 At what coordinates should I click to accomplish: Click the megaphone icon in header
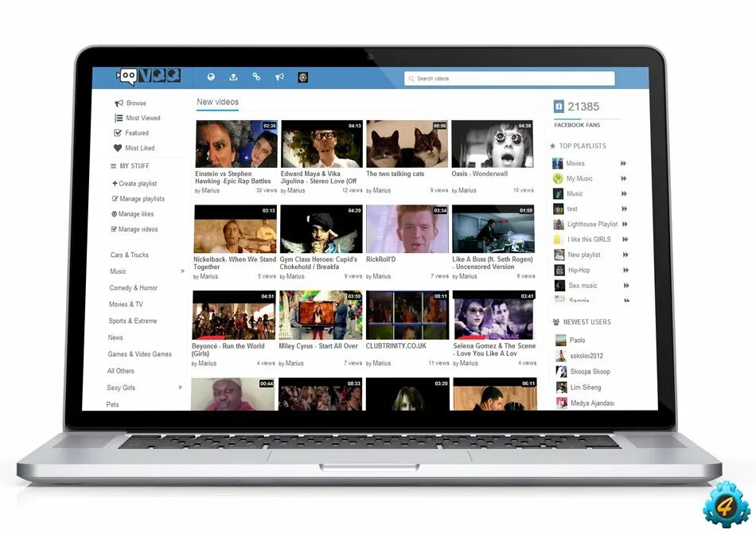tap(279, 77)
